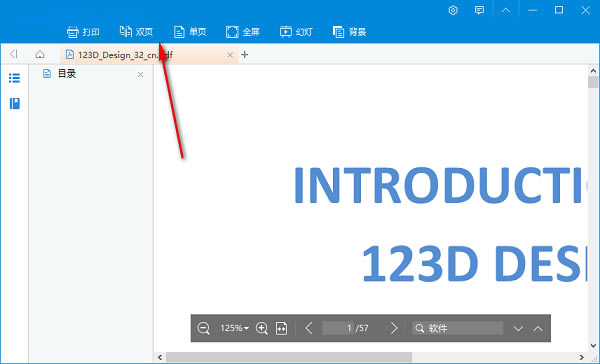Add a new tab with plus button
Screen dimensions: 600x364
click(245, 55)
